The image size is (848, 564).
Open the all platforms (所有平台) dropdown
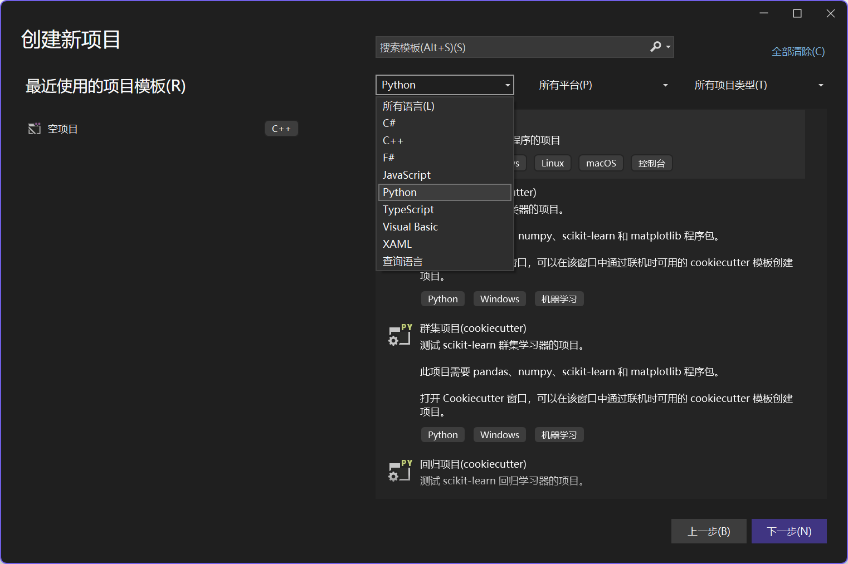[x=603, y=85]
